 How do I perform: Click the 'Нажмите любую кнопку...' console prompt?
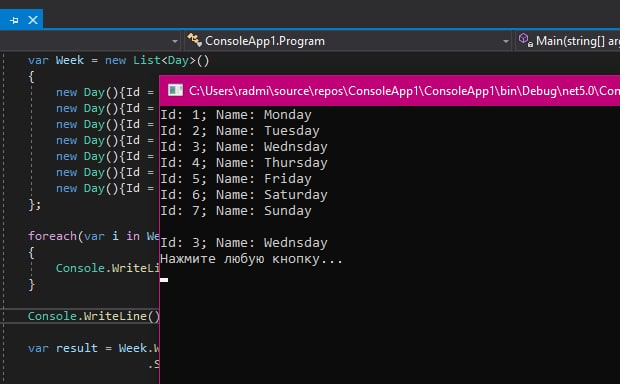click(251, 259)
